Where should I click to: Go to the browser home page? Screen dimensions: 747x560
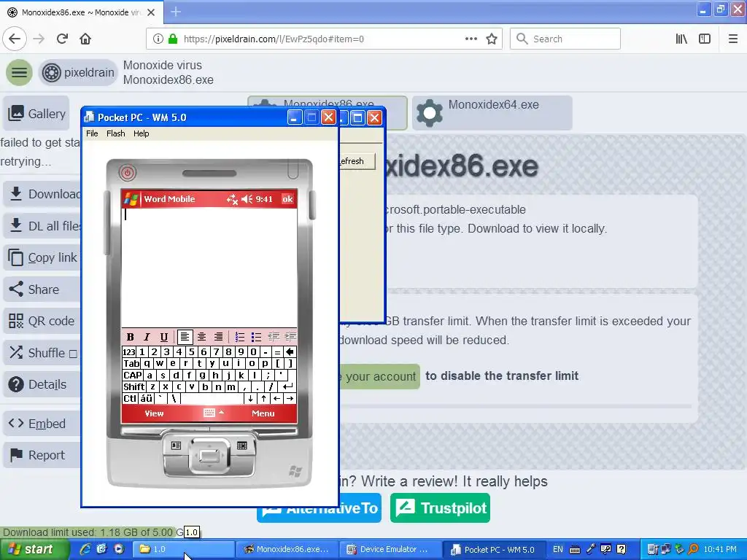(x=85, y=39)
